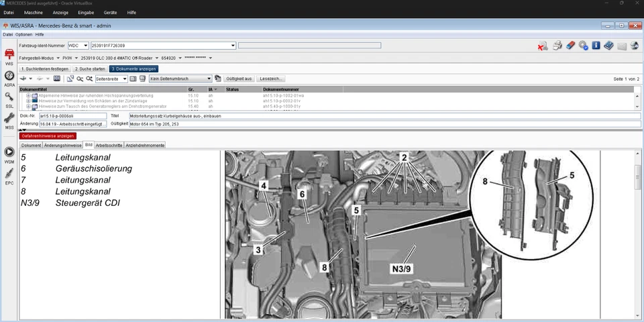
Task: Open the Kein Seitenumbruch dropdown
Action: pos(209,78)
